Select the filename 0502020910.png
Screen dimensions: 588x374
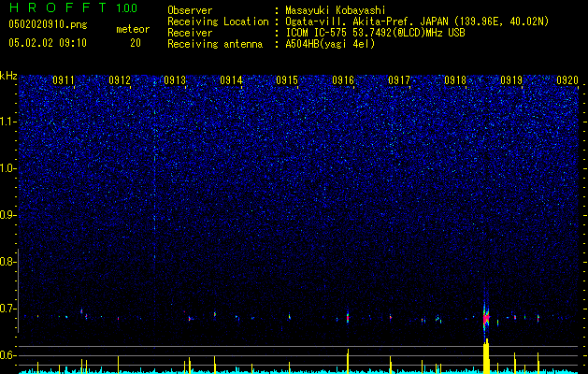click(48, 25)
